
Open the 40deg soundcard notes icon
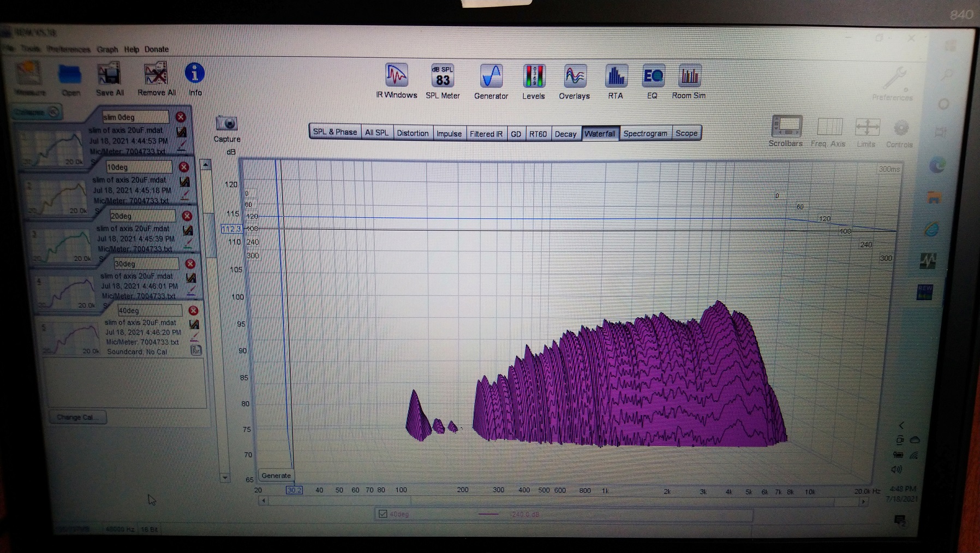pos(196,350)
